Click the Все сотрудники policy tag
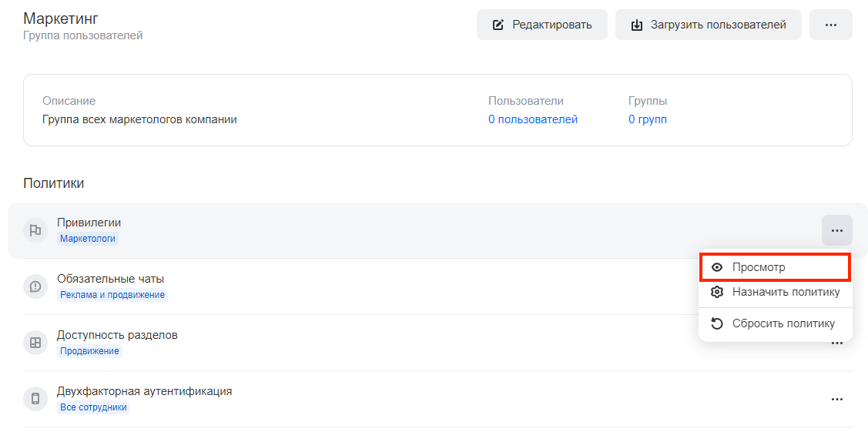The width and height of the screenshot is (868, 432). coord(93,407)
